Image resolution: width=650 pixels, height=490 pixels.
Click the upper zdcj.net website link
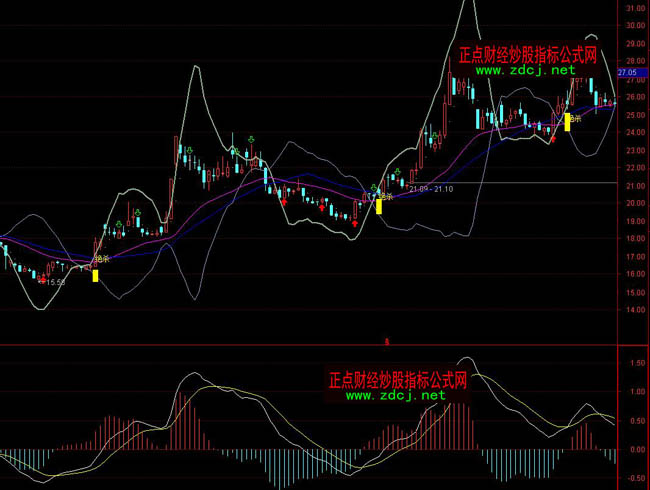tap(525, 71)
